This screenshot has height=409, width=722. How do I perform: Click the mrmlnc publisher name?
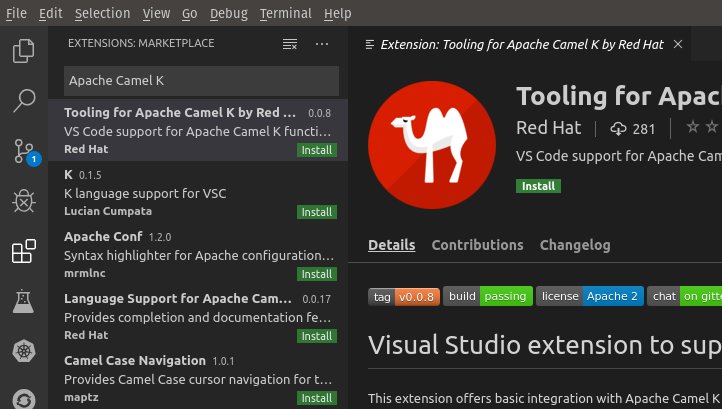pyautogui.click(x=85, y=273)
